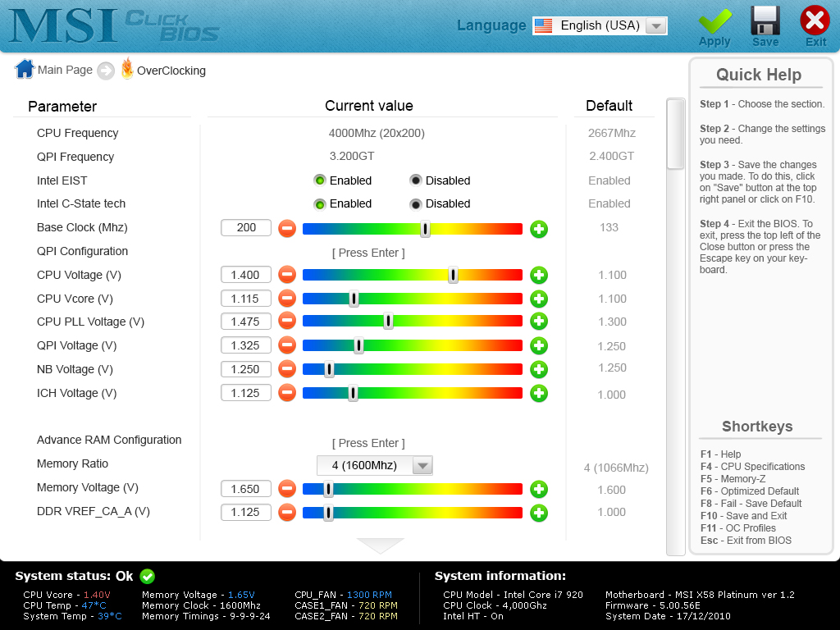The height and width of the screenshot is (630, 840).
Task: Set Intel EIST to Disabled
Action: (416, 180)
